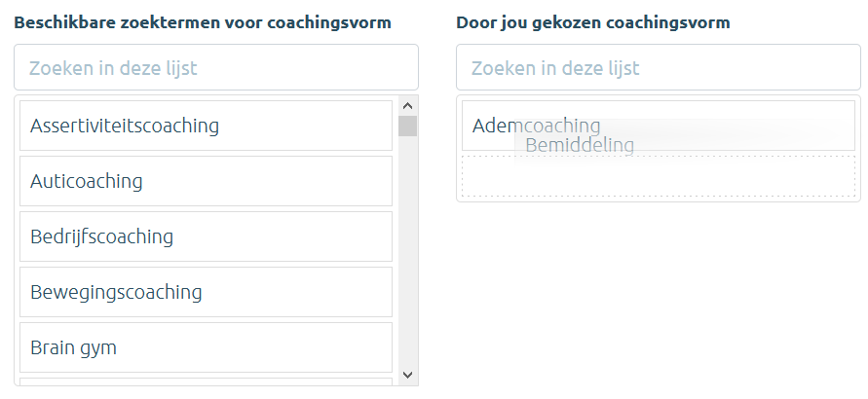Focus the search field under chosen coachingsvorm
Viewport: 868px width, 399px height.
[x=658, y=68]
